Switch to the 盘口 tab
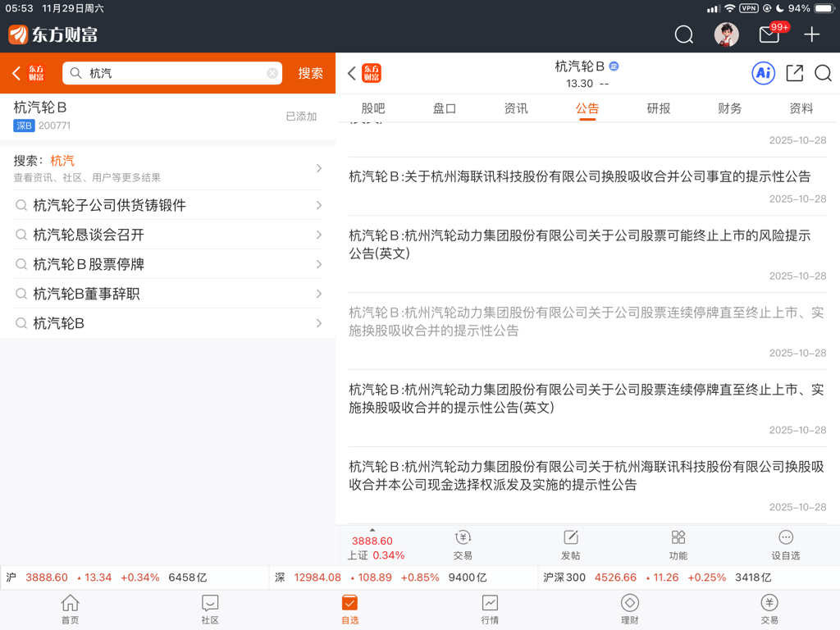Viewport: 840px width, 630px height. pyautogui.click(x=444, y=109)
